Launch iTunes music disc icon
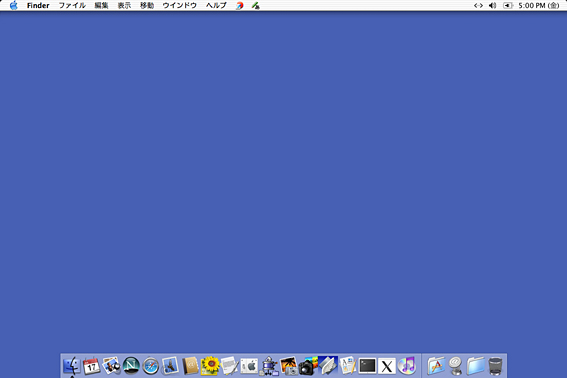The width and height of the screenshot is (567, 378). click(407, 366)
